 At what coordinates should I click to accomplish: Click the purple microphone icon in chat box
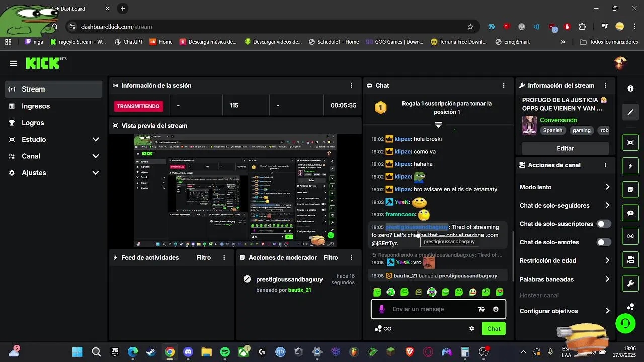pyautogui.click(x=382, y=309)
